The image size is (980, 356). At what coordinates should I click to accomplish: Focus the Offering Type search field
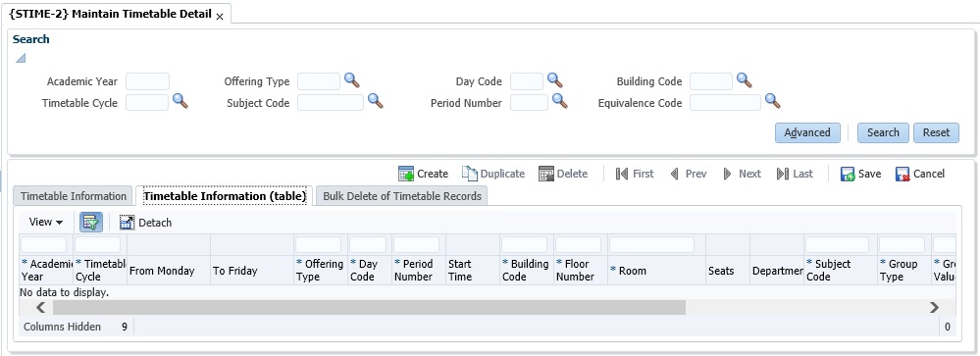(x=319, y=81)
